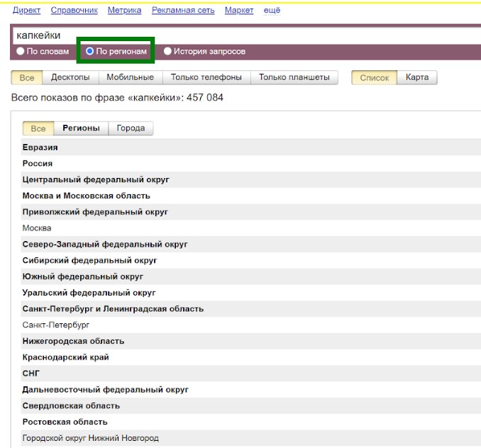Viewport: 481px width, 448px height.
Task: Select the Регионы filter tab
Action: (x=81, y=128)
